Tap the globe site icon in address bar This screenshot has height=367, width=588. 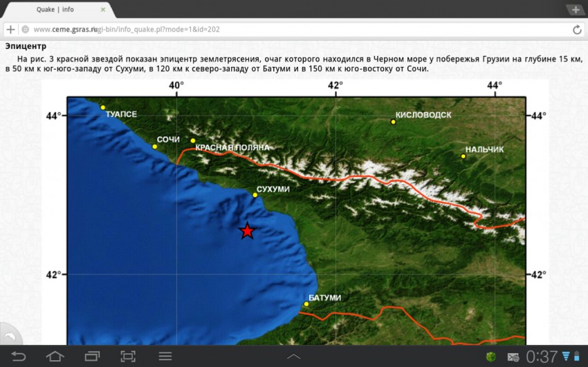click(x=25, y=30)
